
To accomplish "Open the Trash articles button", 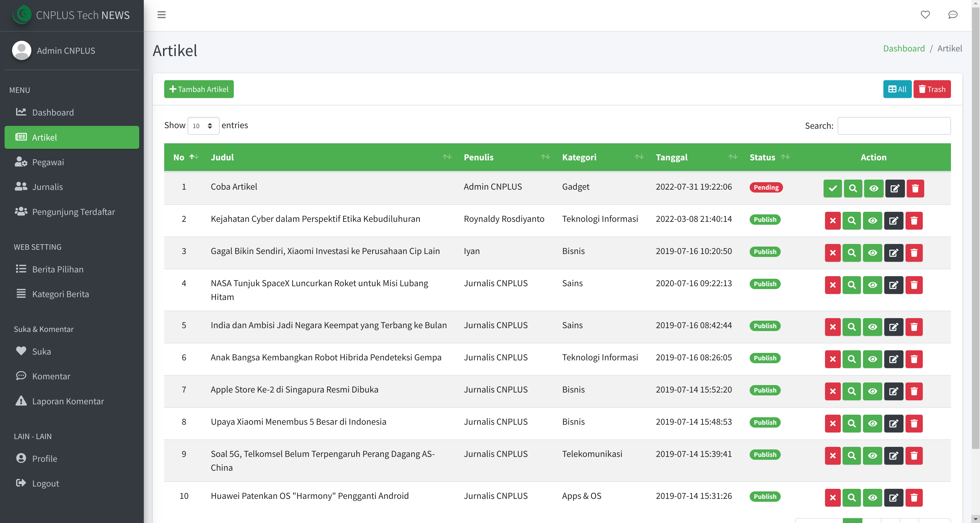I will (932, 89).
